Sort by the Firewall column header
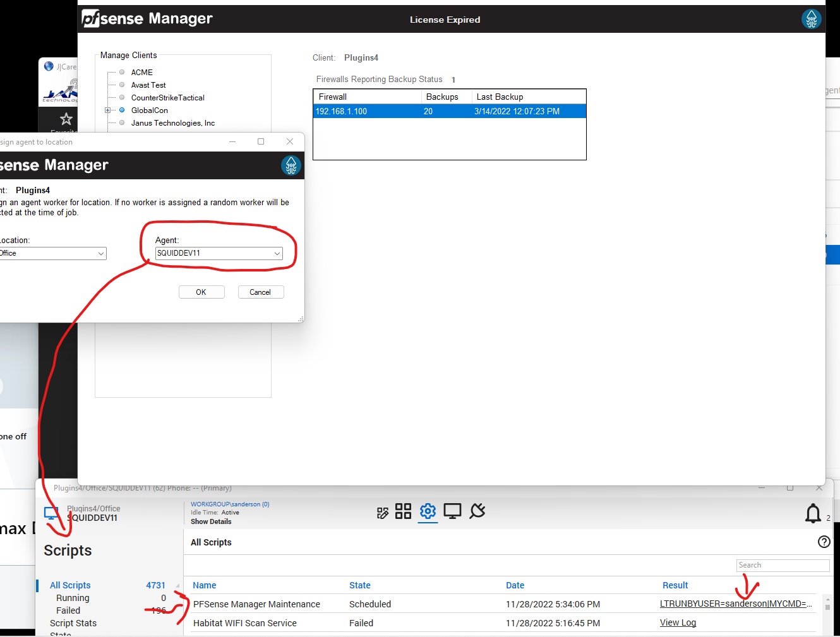Image resolution: width=840 pixels, height=637 pixels. (x=368, y=97)
